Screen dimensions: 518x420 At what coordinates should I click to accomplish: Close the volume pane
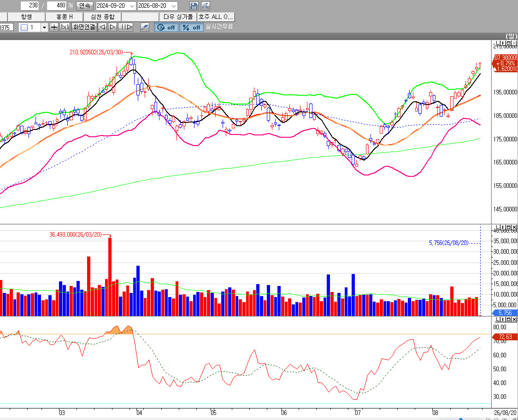coord(514,227)
